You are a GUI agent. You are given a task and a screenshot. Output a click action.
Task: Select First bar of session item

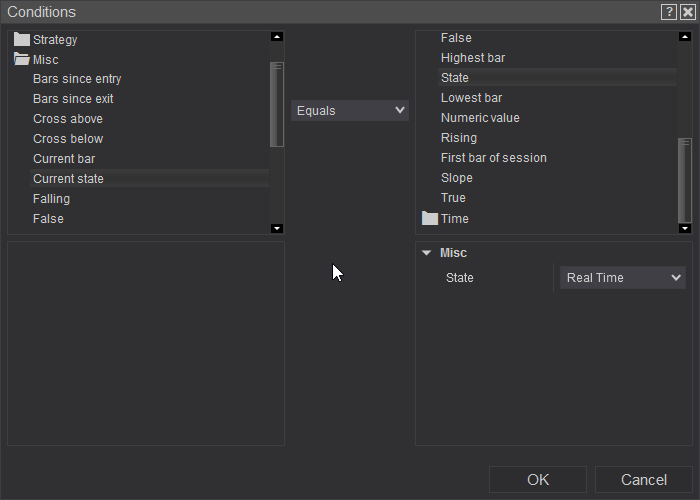pyautogui.click(x=493, y=158)
